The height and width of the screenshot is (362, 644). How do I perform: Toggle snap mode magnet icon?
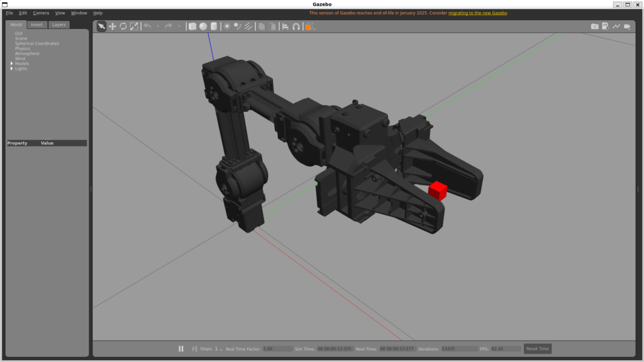point(296,26)
